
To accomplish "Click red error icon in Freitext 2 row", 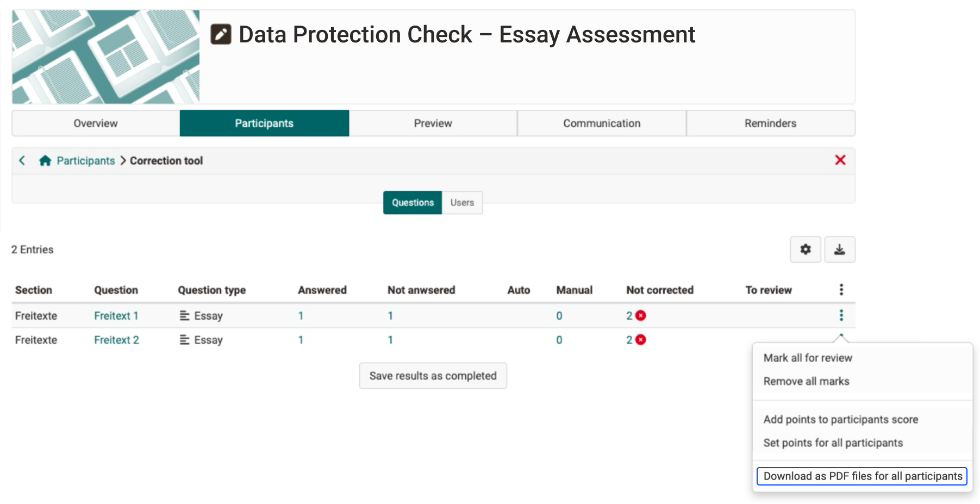I will [641, 340].
